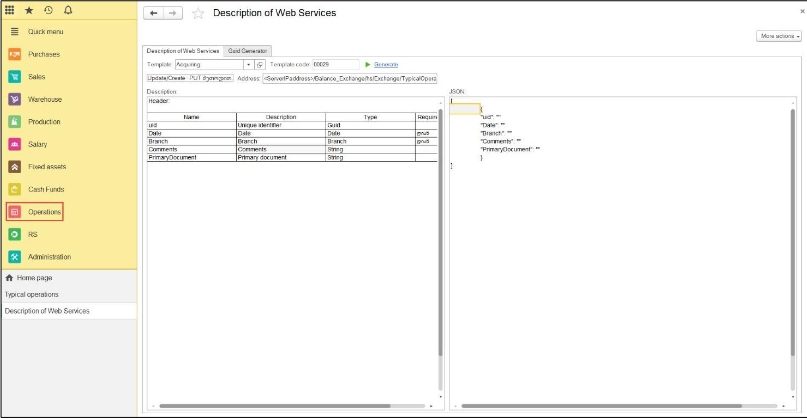807x418 pixels.
Task: Open the More actions dropdown
Action: [x=780, y=36]
